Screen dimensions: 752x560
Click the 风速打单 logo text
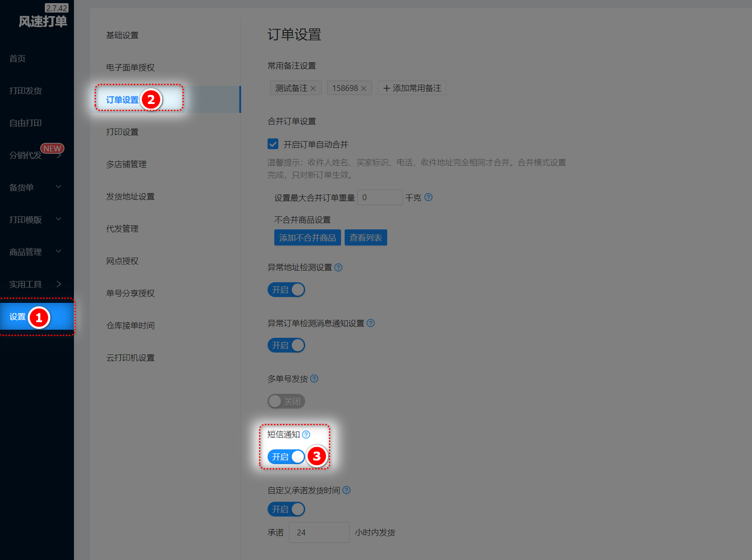43,22
